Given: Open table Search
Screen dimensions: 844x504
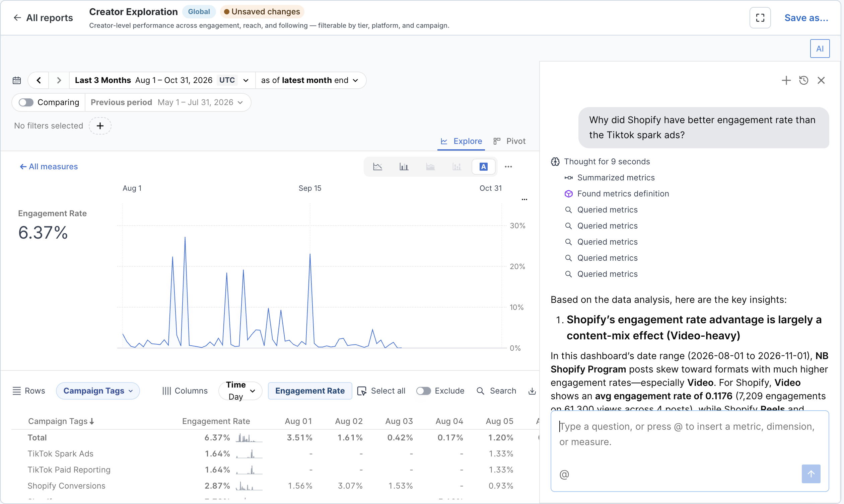Looking at the screenshot, I should coord(496,391).
